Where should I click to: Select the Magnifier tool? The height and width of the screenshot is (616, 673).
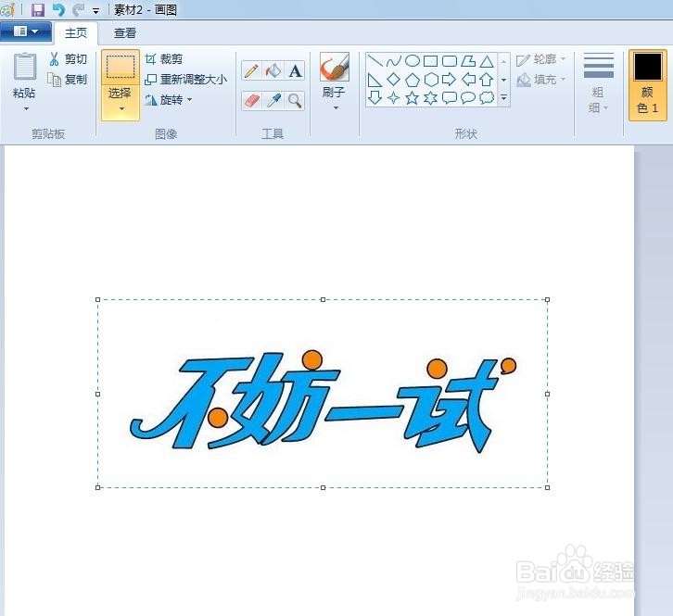pyautogui.click(x=295, y=101)
